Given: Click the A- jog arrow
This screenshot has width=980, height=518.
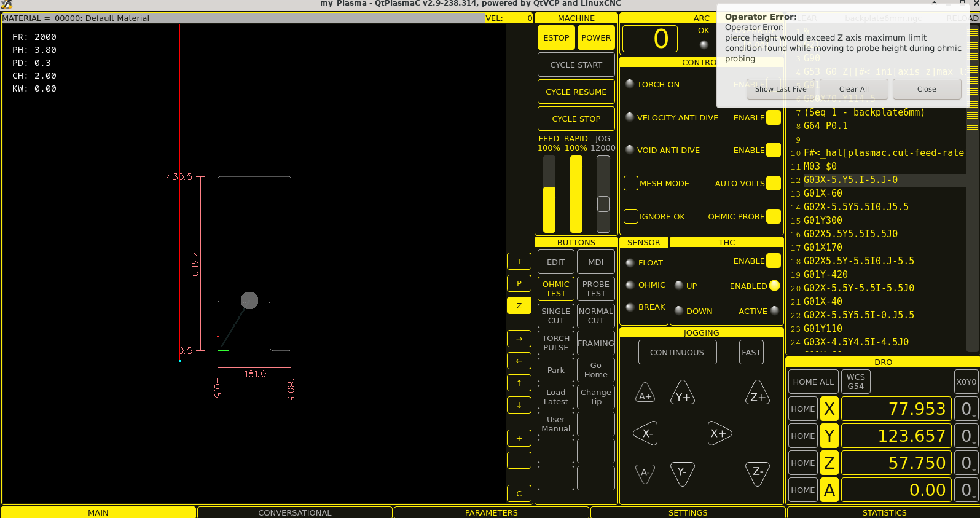Looking at the screenshot, I should pyautogui.click(x=645, y=473).
